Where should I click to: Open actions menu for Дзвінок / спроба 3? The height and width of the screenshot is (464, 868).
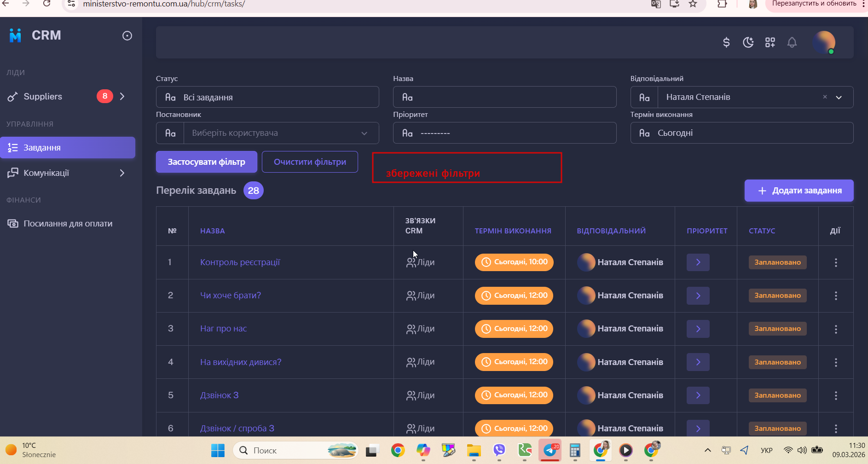pos(836,429)
